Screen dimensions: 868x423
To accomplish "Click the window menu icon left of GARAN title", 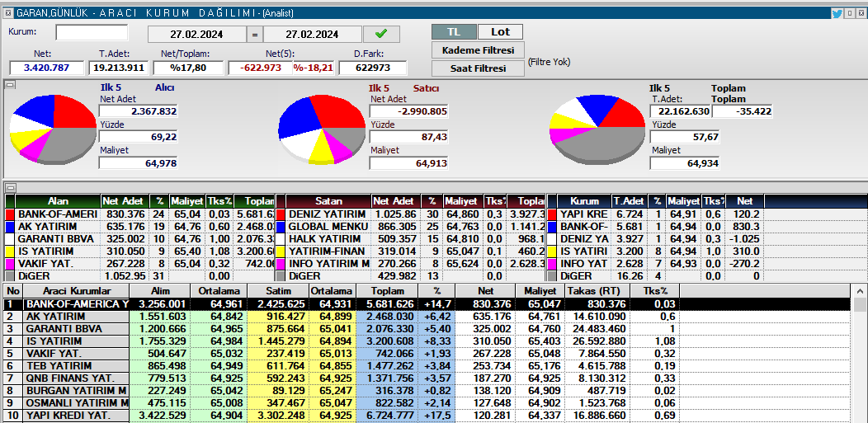I will [x=7, y=12].
